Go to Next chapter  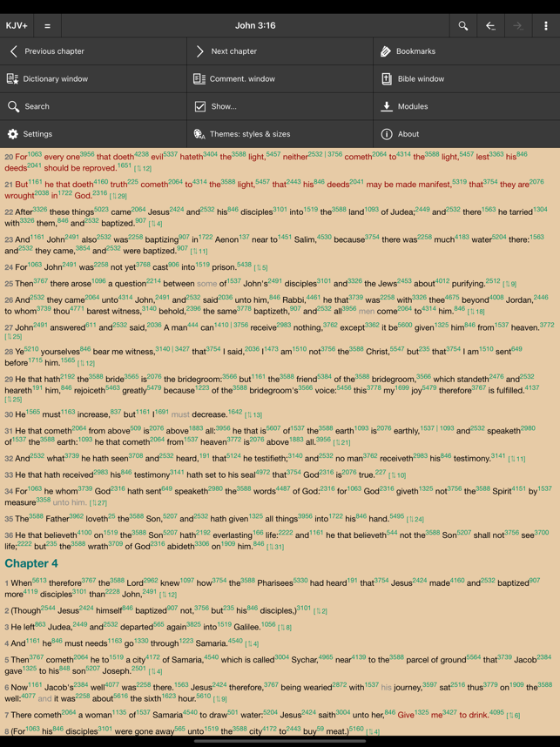[x=280, y=51]
